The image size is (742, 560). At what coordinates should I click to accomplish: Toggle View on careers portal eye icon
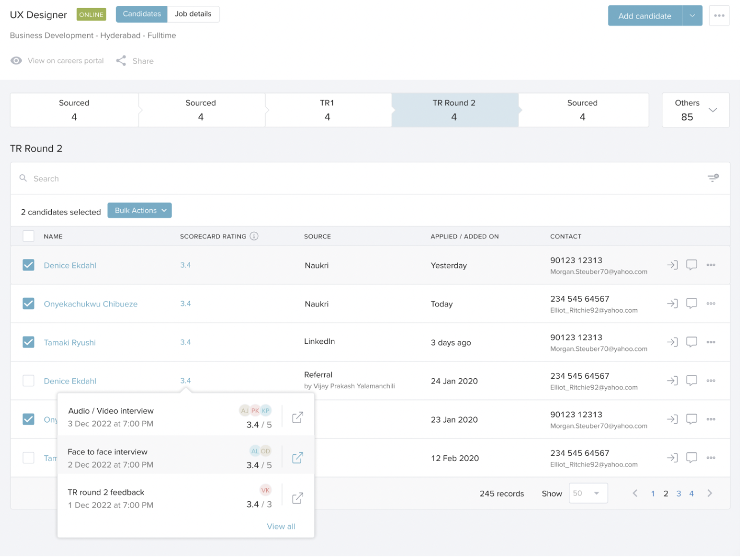click(x=16, y=61)
